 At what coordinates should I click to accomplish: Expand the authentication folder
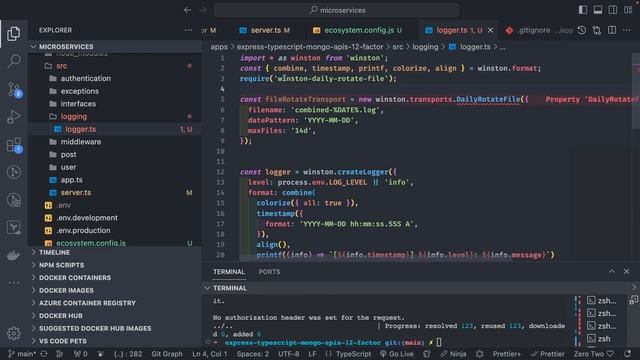click(x=115, y=78)
